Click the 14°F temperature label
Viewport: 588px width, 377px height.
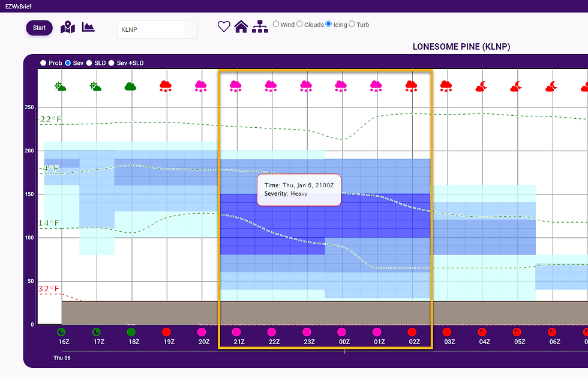pos(49,223)
